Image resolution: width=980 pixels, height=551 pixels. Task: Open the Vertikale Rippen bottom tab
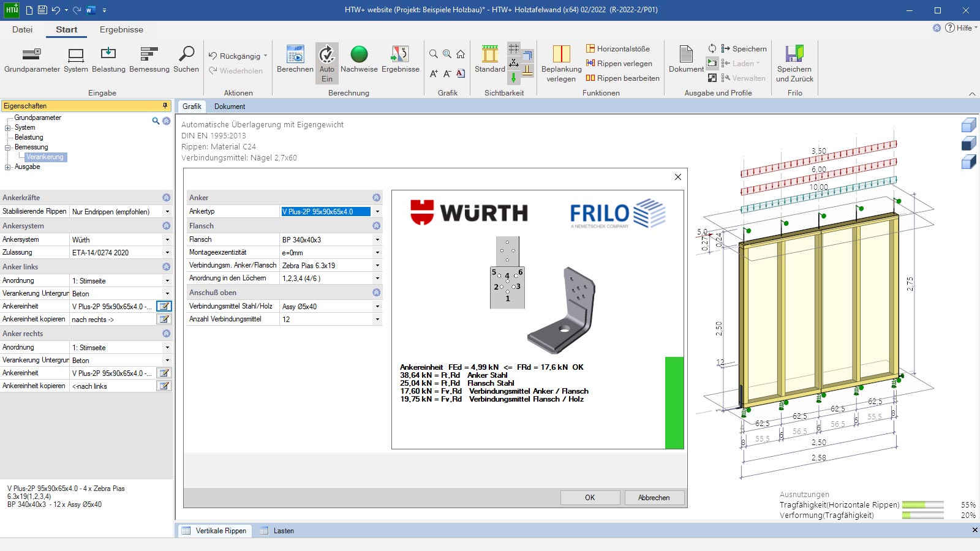(x=214, y=531)
